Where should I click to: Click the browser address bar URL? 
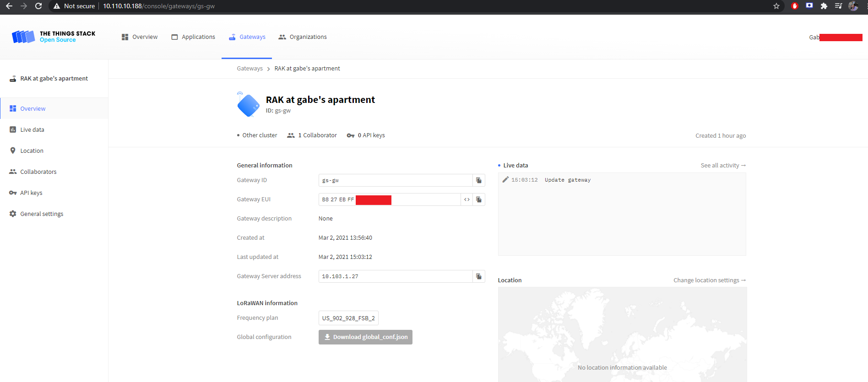click(x=159, y=6)
